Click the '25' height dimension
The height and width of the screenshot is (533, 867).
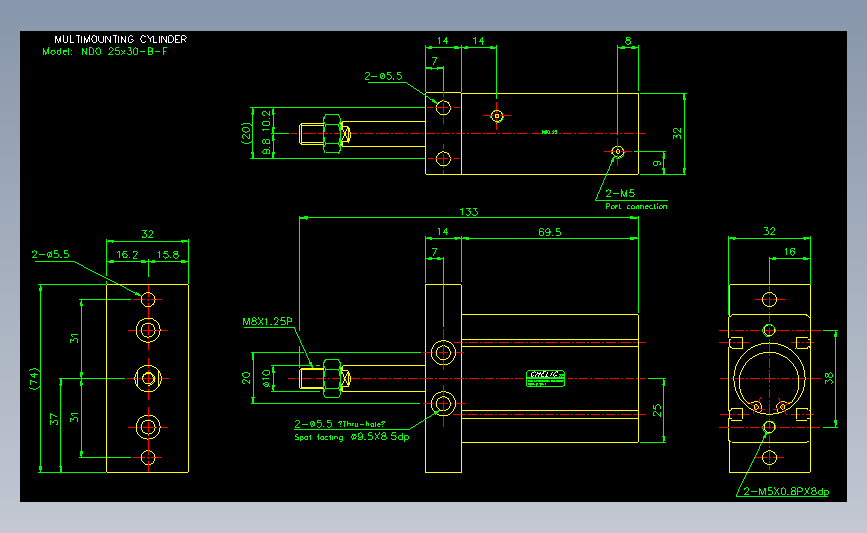coord(656,410)
